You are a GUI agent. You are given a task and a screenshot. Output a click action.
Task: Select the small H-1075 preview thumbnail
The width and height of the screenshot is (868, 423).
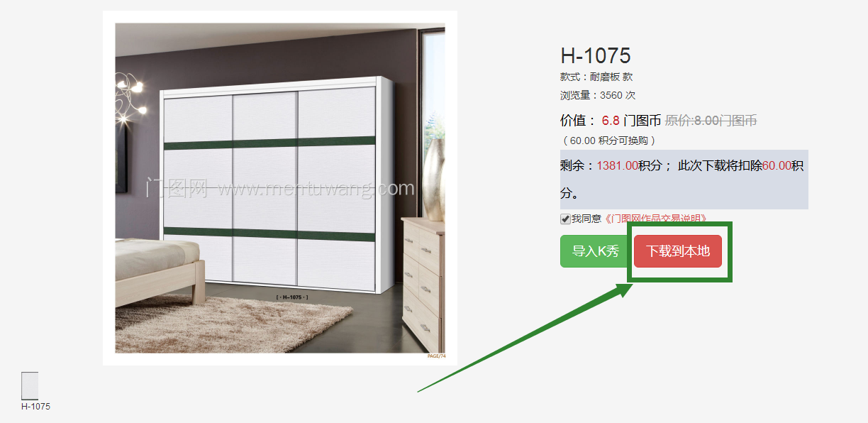point(30,385)
